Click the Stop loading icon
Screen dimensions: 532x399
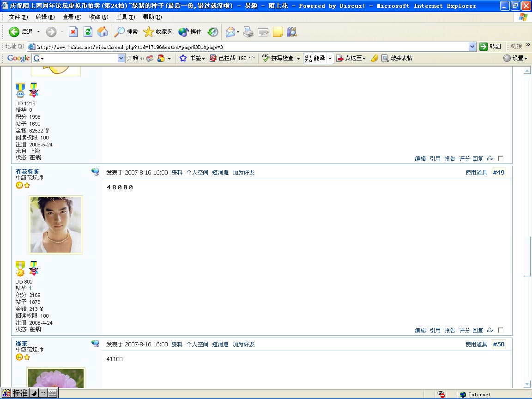click(x=73, y=32)
